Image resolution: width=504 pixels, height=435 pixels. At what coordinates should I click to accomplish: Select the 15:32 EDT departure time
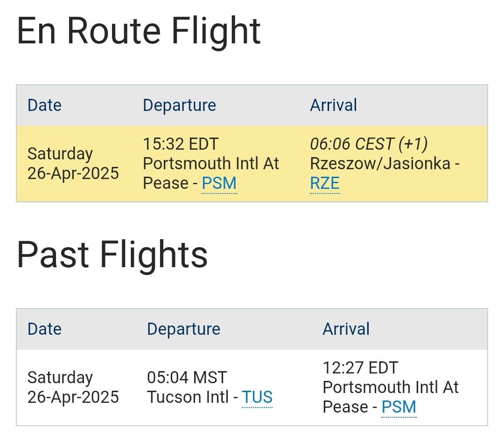[181, 144]
